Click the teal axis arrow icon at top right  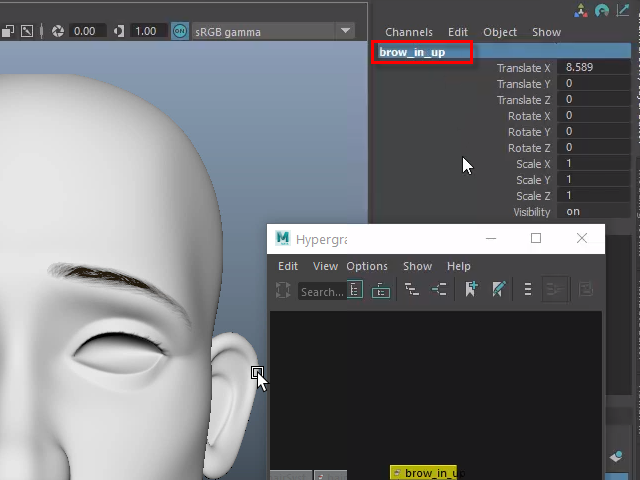coord(623,10)
